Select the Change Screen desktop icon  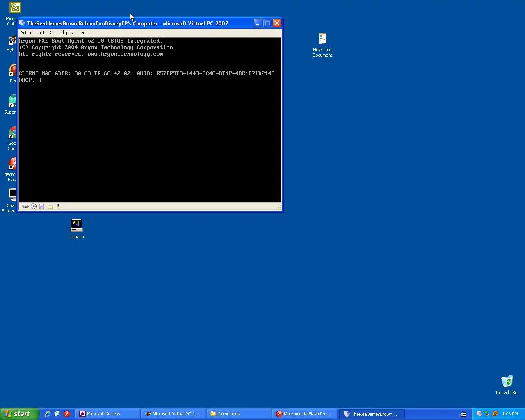pyautogui.click(x=9, y=201)
